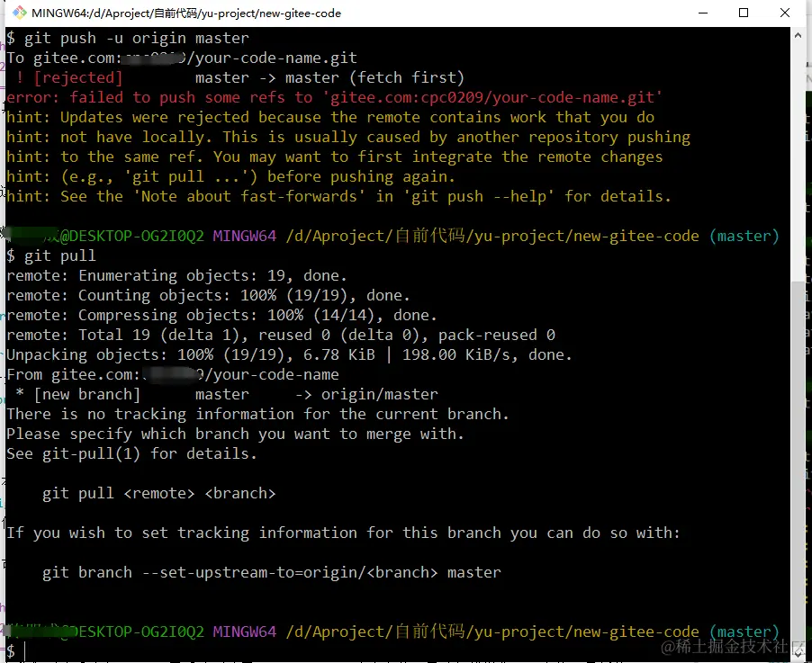This screenshot has width=812, height=663.
Task: Click 'Please specify which branch' line
Action: [x=235, y=434]
